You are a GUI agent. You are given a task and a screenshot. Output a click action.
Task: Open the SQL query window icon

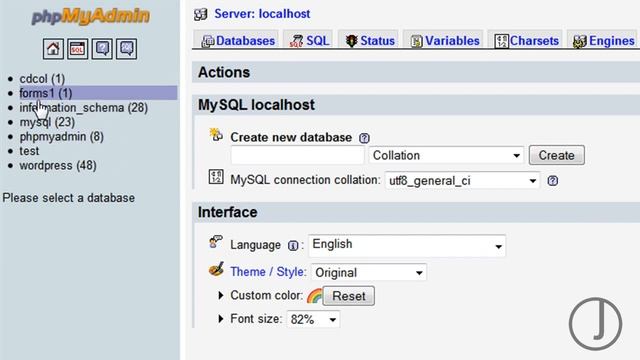[78, 49]
